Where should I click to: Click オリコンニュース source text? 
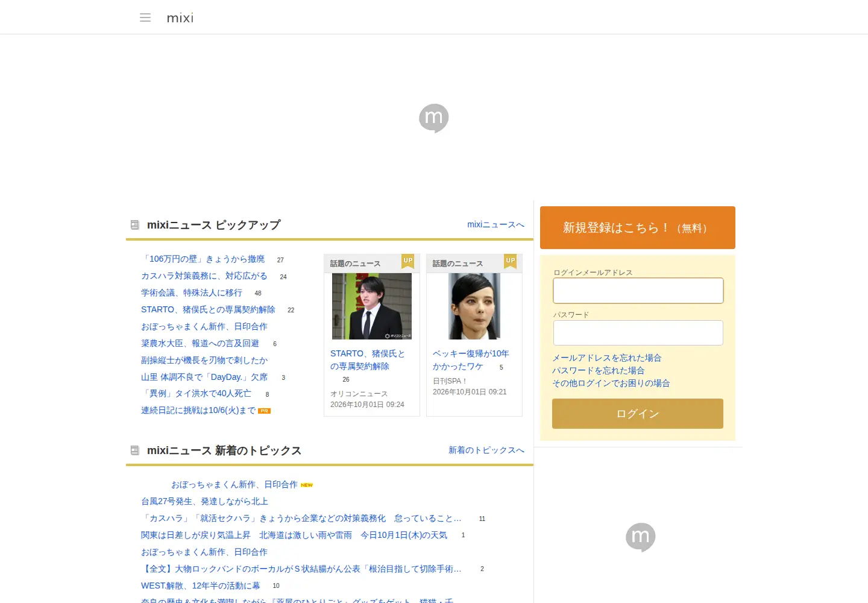[359, 394]
